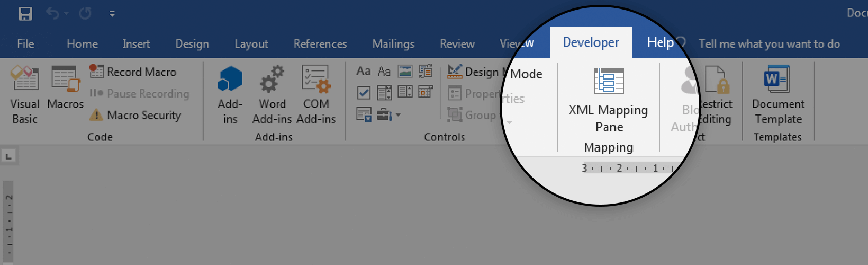This screenshot has height=265, width=868.
Task: Click the Redo icon in the title bar
Action: click(x=85, y=13)
